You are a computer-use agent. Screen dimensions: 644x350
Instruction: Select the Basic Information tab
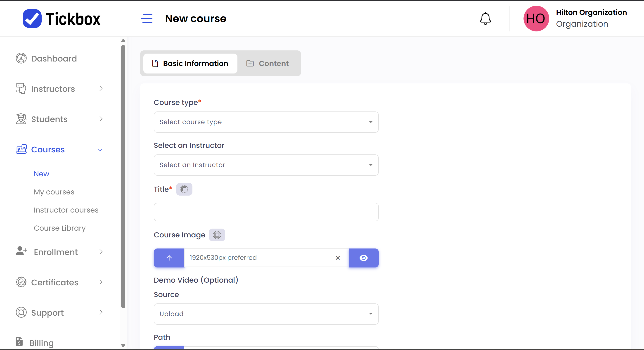pyautogui.click(x=190, y=64)
